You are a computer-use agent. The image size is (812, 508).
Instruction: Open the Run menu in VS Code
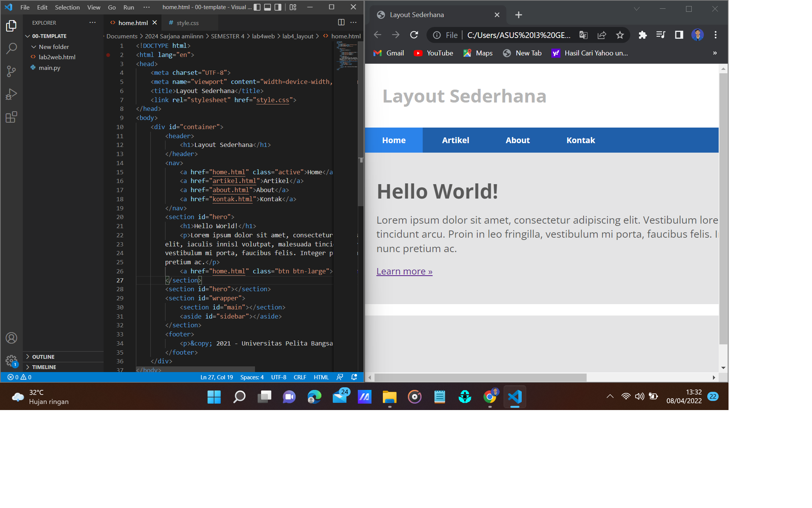point(129,7)
